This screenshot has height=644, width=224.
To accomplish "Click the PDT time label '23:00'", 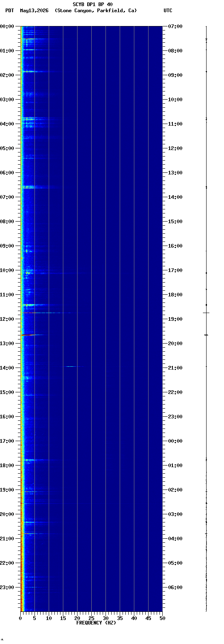I will 7,587.
